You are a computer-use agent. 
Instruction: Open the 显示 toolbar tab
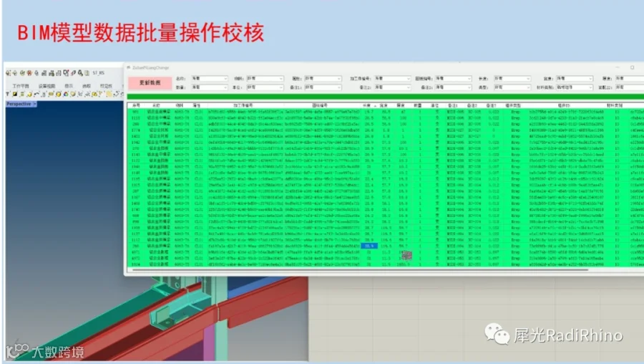[x=69, y=86]
